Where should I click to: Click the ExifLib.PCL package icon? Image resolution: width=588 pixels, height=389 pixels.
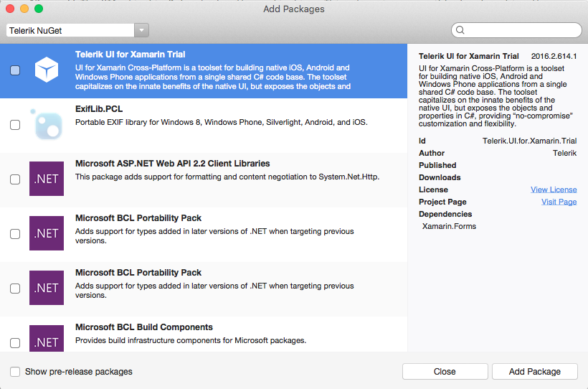click(47, 125)
